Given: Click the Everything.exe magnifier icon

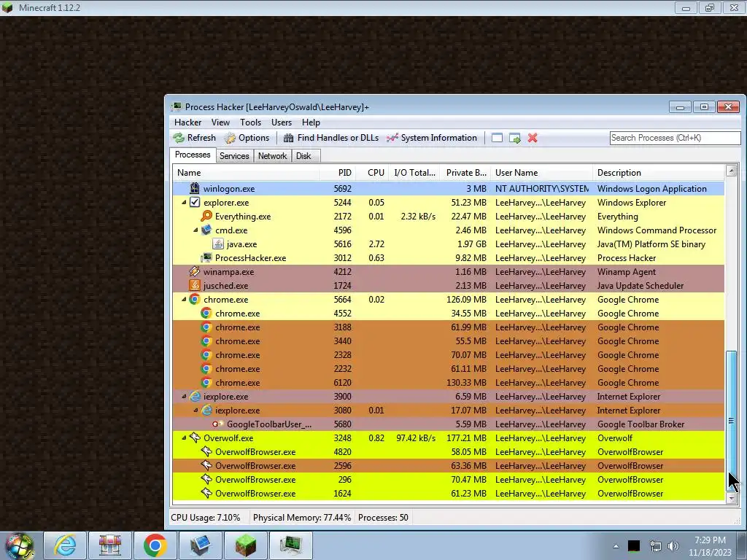Looking at the screenshot, I should (x=206, y=216).
